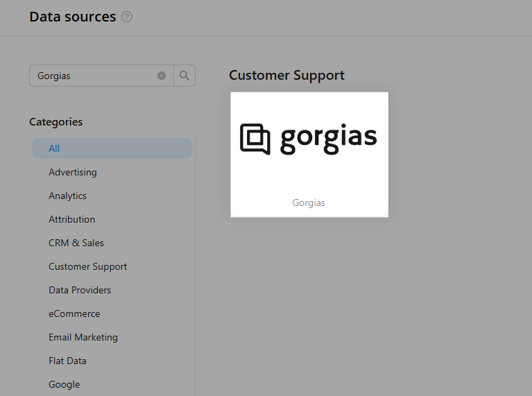Screen dimensions: 532x396
Task: Filter by Data Providers category
Action: coord(80,290)
